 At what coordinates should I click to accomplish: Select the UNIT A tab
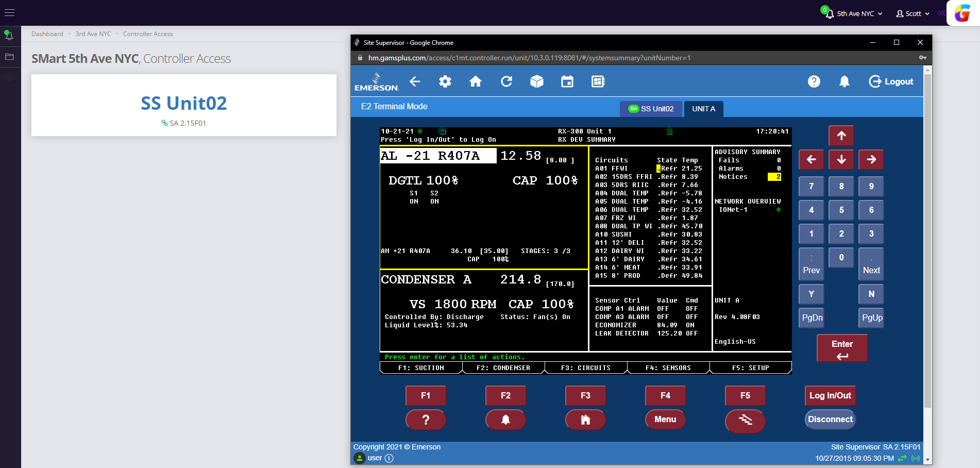click(x=703, y=109)
